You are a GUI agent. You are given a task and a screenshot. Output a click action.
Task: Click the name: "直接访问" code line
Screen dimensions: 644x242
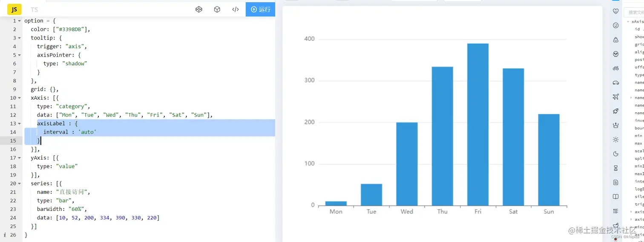click(63, 192)
